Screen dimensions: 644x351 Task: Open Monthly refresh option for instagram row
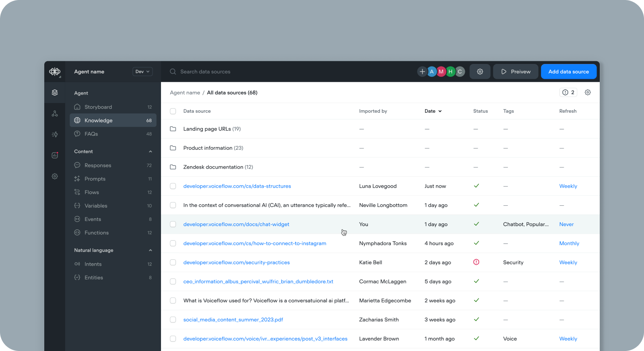[x=569, y=243]
